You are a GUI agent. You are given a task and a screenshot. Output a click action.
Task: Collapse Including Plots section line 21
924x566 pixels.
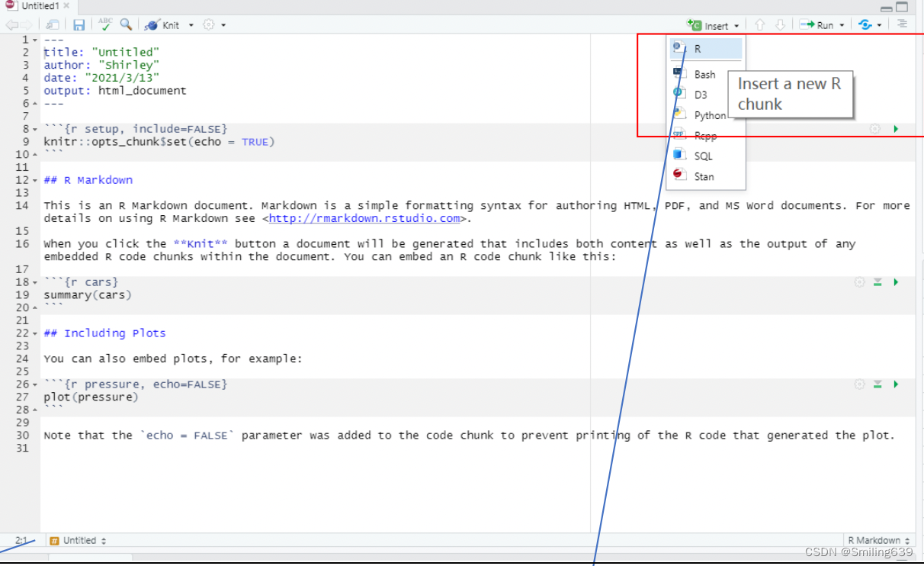[35, 333]
